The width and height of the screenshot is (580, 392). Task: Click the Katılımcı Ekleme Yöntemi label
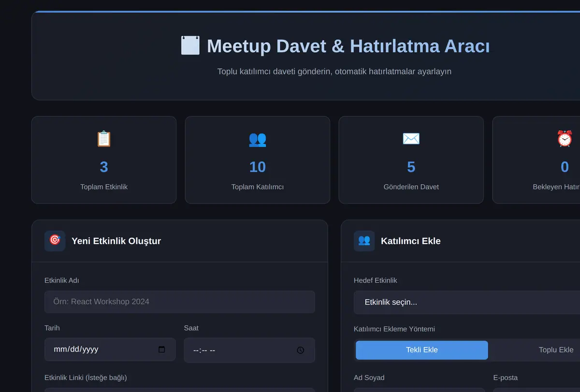tap(394, 329)
